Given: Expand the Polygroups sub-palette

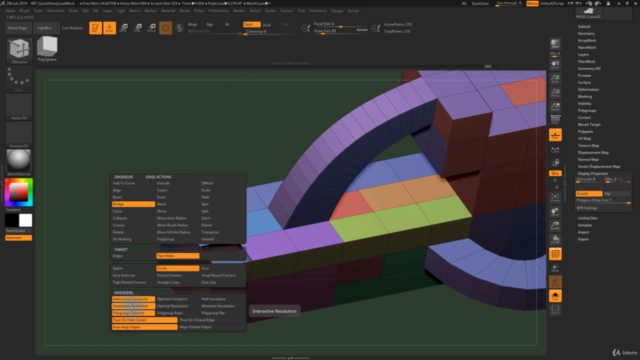Looking at the screenshot, I should point(587,111).
